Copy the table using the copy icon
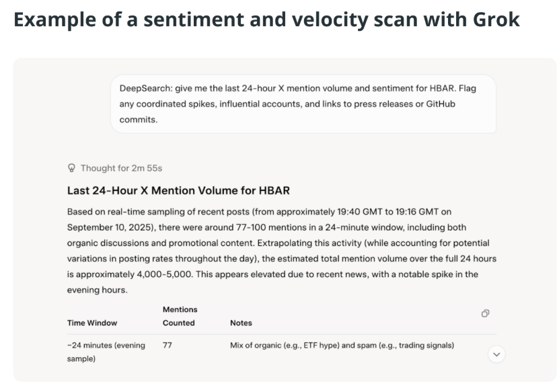 click(x=485, y=313)
